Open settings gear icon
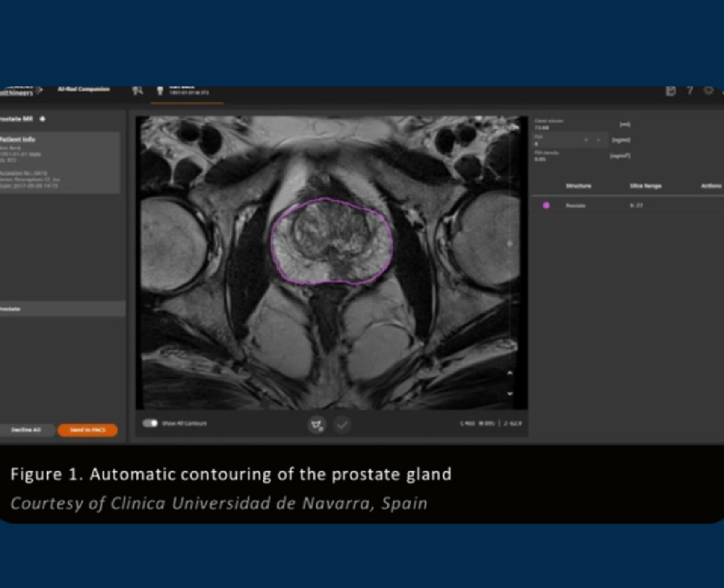Image resolution: width=724 pixels, height=588 pixels. pyautogui.click(x=709, y=91)
